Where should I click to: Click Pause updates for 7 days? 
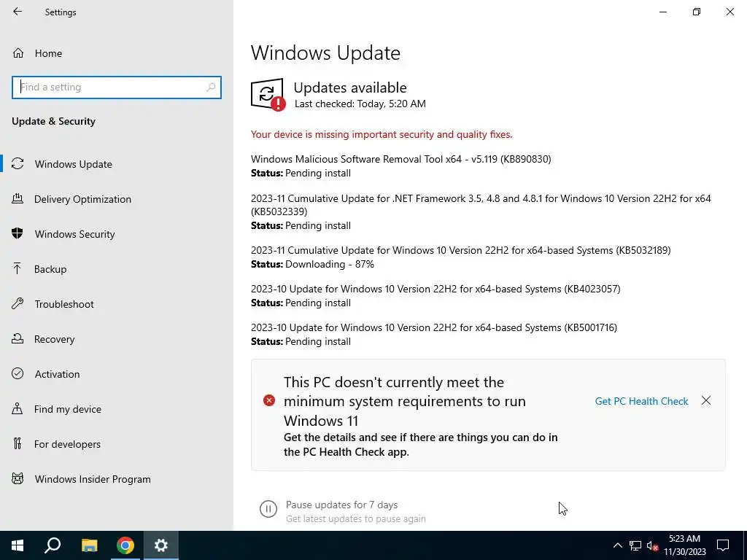[x=341, y=505]
